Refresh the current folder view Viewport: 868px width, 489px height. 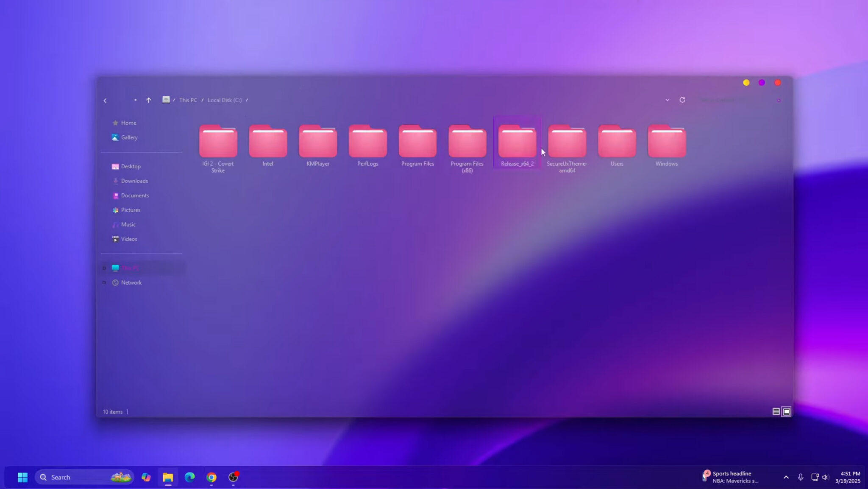(683, 100)
